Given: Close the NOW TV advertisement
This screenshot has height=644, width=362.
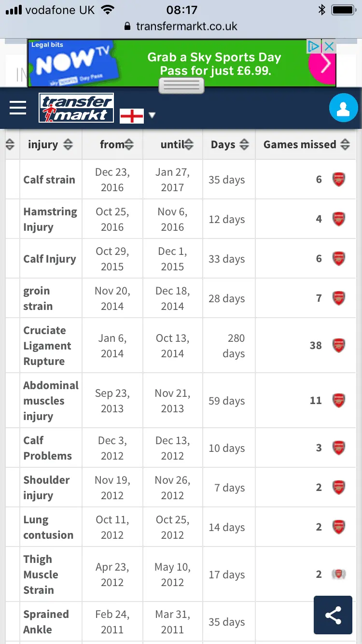Looking at the screenshot, I should tap(329, 46).
